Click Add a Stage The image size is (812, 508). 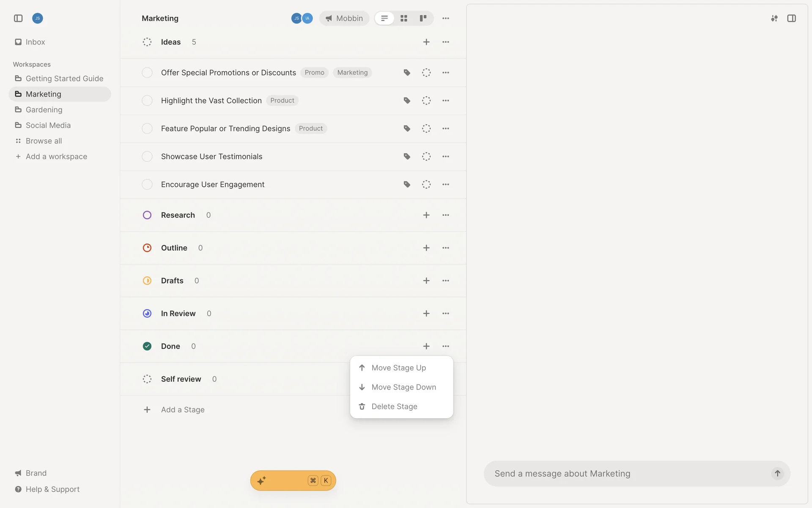point(183,410)
